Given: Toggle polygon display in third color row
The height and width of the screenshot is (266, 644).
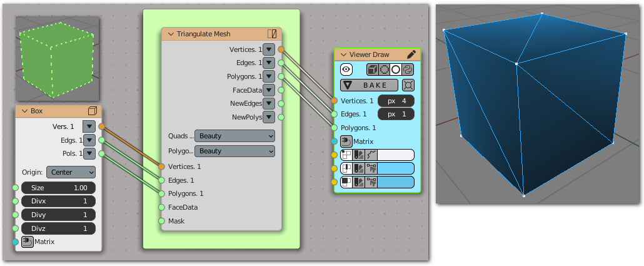Looking at the screenshot, I should [x=347, y=182].
